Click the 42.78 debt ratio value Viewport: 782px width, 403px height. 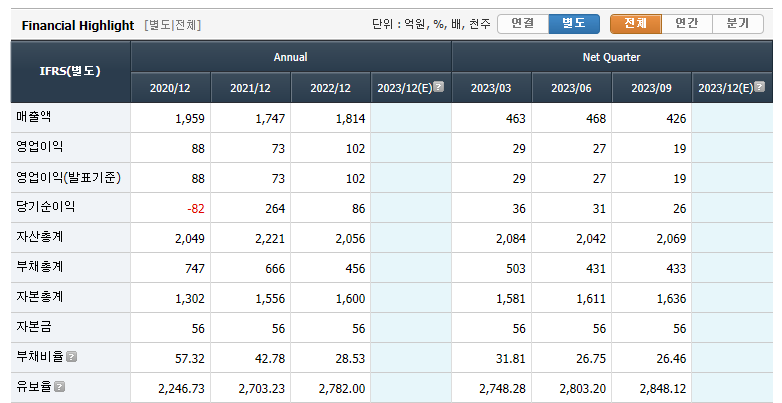pyautogui.click(x=270, y=358)
